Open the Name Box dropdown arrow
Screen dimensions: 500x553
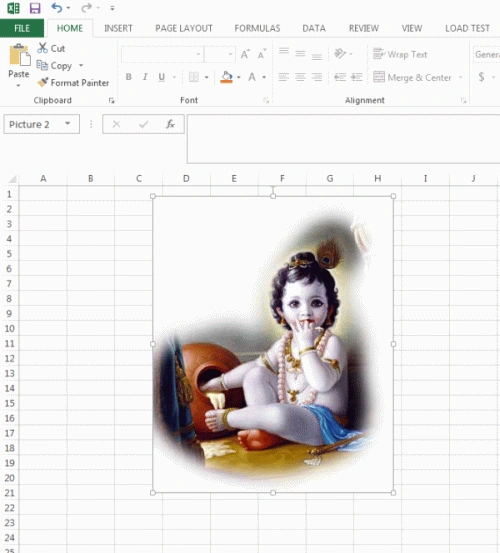(x=67, y=123)
